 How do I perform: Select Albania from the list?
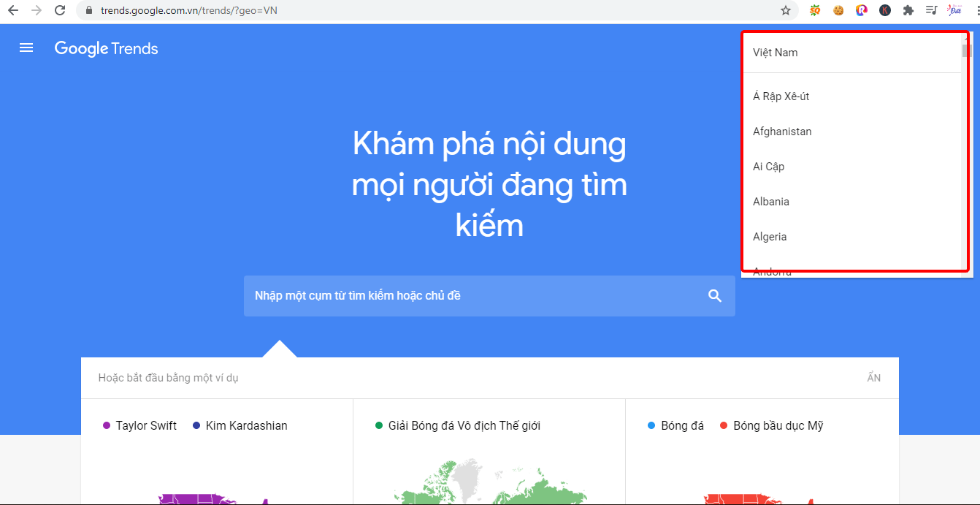click(771, 202)
